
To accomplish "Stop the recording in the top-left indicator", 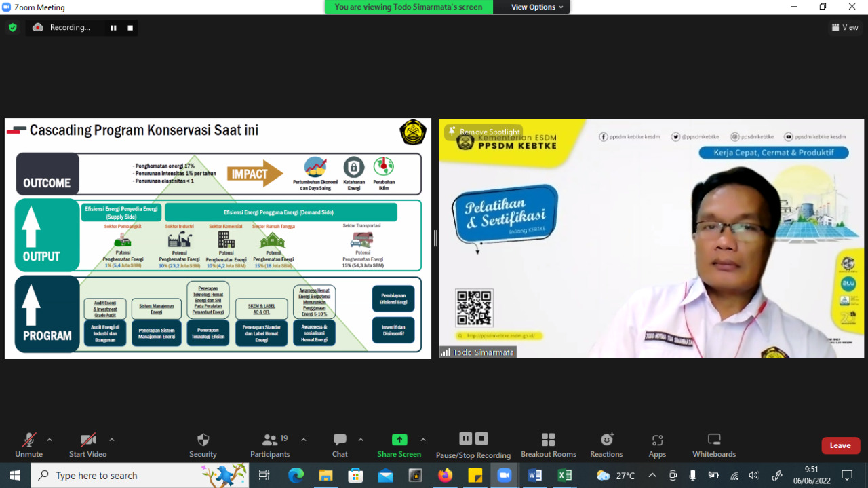I will click(x=130, y=28).
